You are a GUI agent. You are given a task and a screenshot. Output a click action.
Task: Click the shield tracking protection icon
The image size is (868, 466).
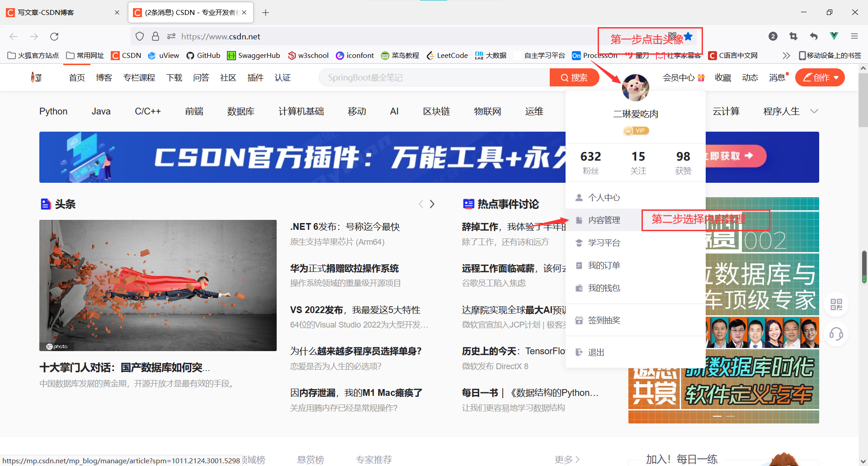coord(140,36)
